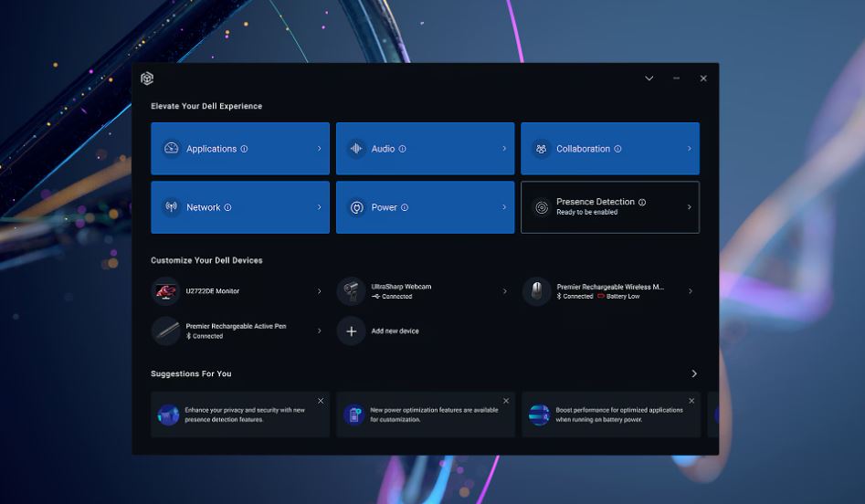Click Bluetooth icon under Active Pen

pos(188,336)
